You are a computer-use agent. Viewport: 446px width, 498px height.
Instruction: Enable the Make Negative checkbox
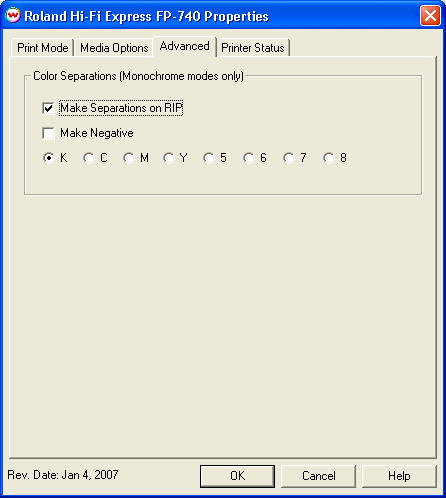click(48, 133)
